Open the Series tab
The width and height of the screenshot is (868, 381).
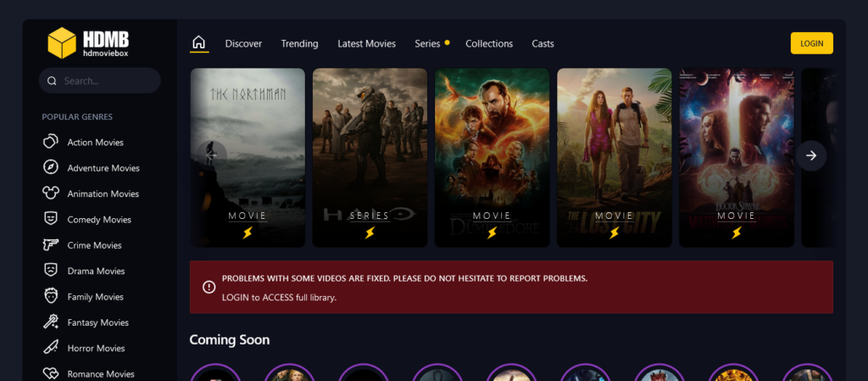pos(427,44)
